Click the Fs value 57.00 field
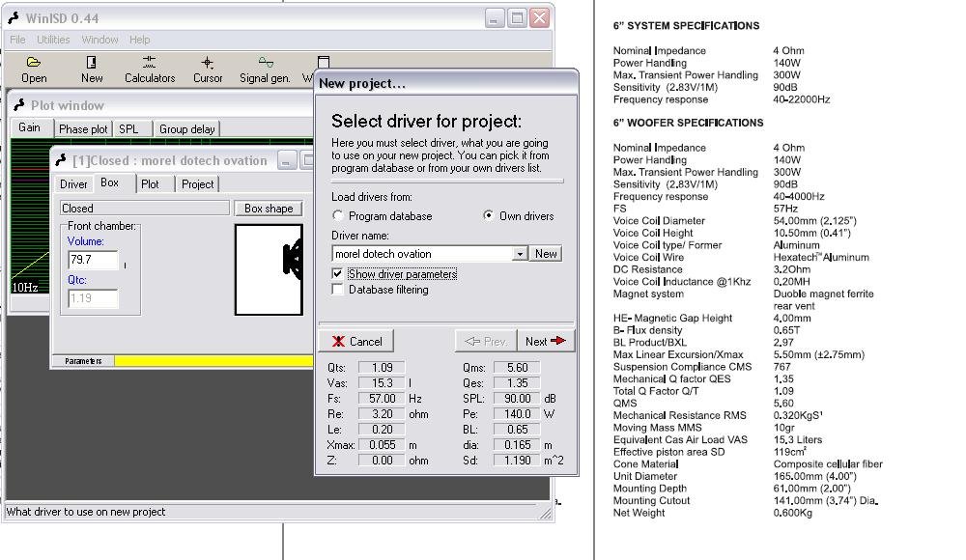 pyautogui.click(x=382, y=399)
